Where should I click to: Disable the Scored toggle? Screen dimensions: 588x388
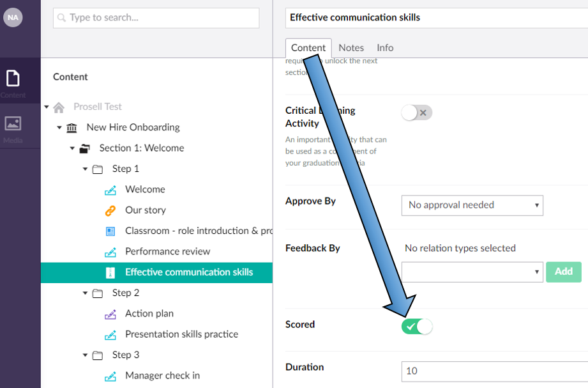tap(417, 326)
